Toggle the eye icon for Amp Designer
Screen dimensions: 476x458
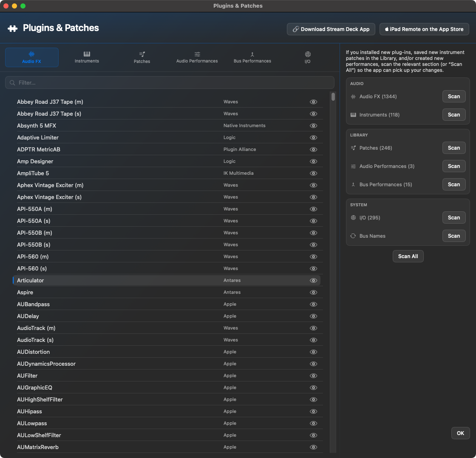(313, 162)
